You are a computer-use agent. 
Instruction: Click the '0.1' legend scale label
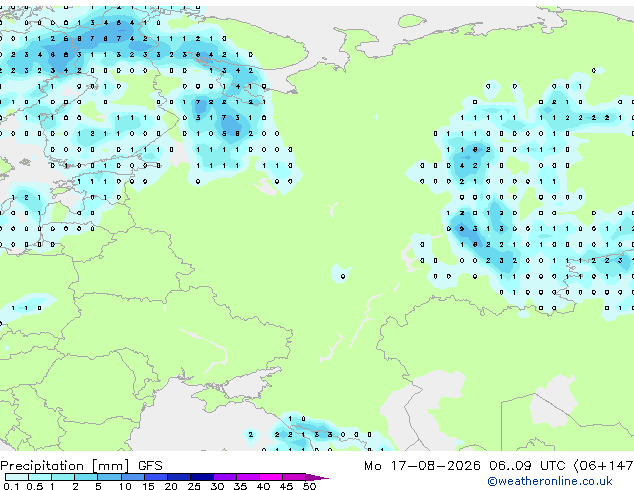11,486
